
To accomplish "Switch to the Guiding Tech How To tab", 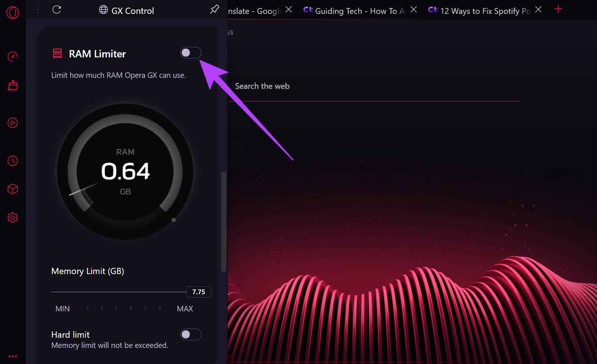I will tap(355, 11).
